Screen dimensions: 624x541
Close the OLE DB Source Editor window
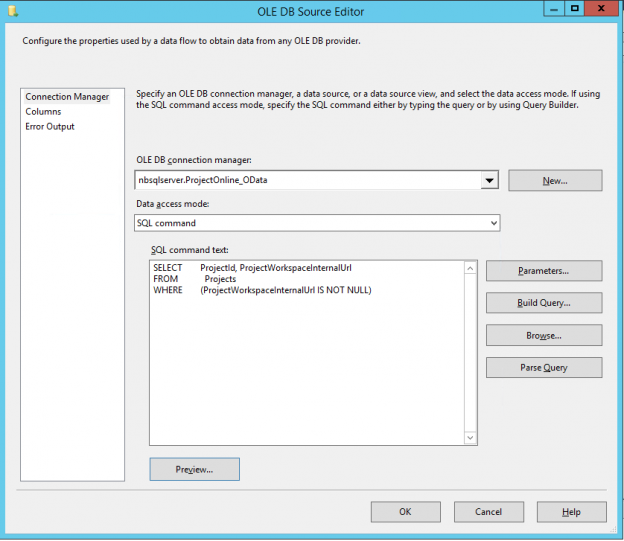pyautogui.click(x=603, y=9)
